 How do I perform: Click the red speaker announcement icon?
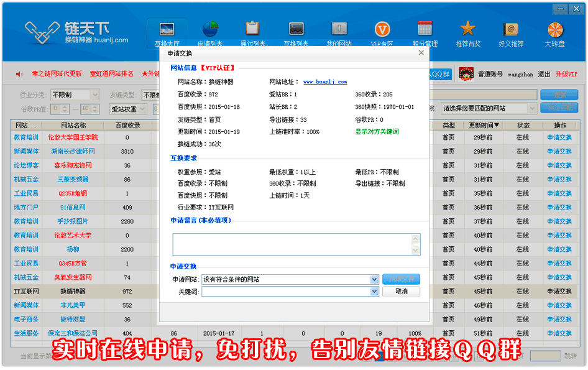[x=19, y=74]
